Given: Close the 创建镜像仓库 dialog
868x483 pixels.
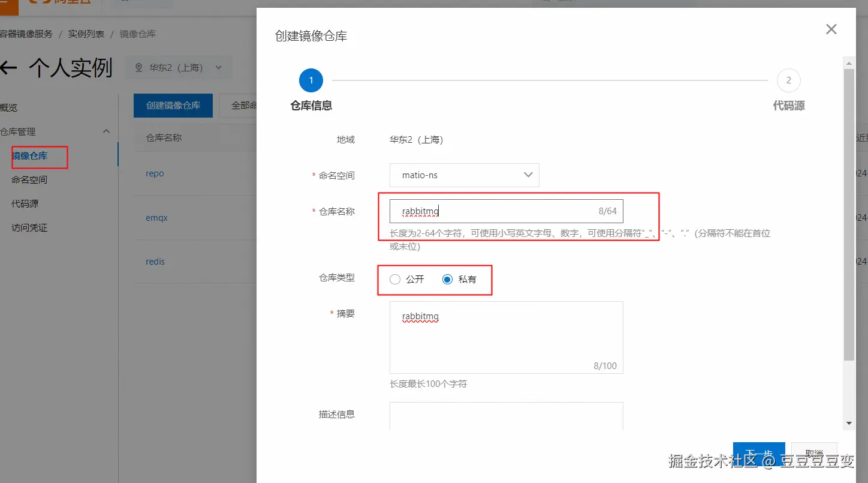Looking at the screenshot, I should pos(831,29).
